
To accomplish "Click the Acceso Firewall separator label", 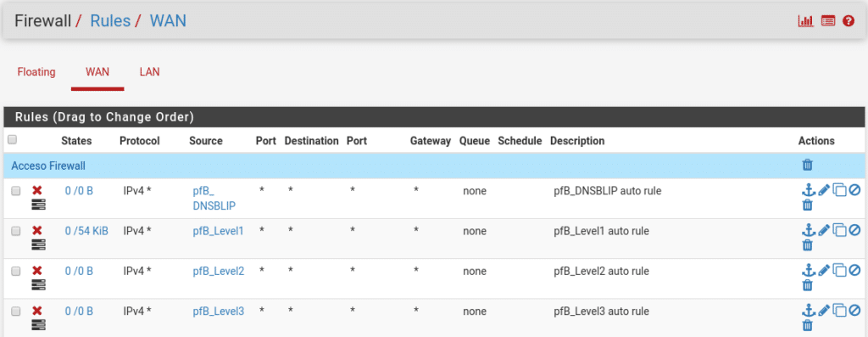I will click(48, 166).
